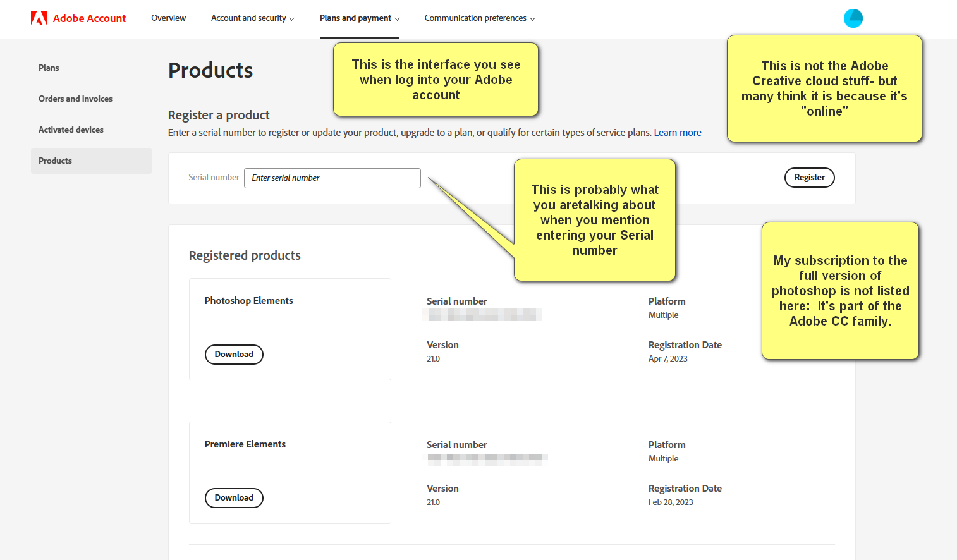Click inside the serial number field
This screenshot has width=957, height=560.
[x=332, y=178]
